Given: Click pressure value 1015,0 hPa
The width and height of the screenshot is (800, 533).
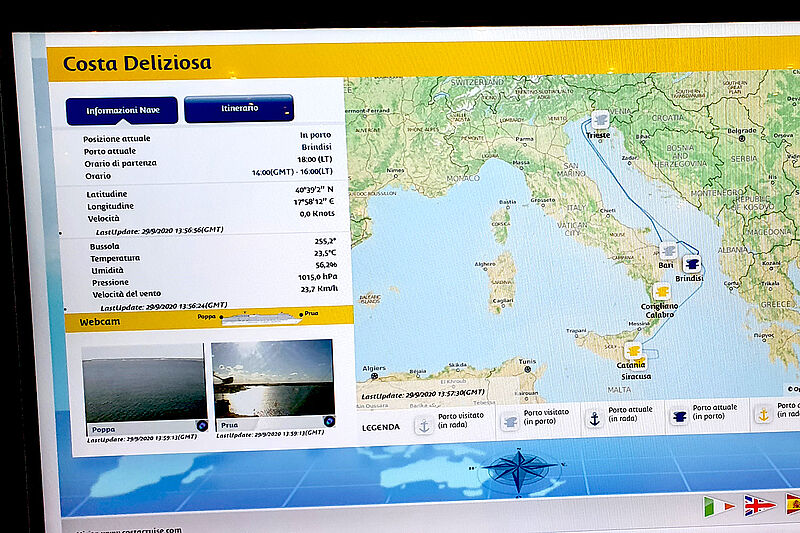Looking at the screenshot, I should [317, 277].
